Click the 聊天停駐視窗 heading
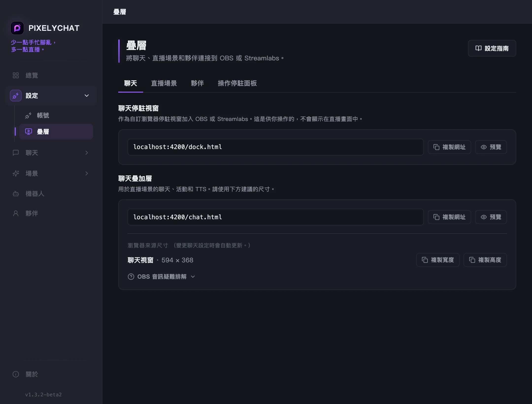Image resolution: width=532 pixels, height=404 pixels. 138,108
